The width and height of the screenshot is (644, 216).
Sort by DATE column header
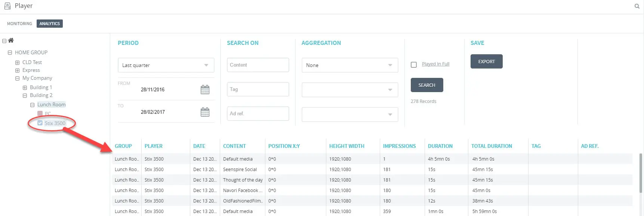pos(199,146)
